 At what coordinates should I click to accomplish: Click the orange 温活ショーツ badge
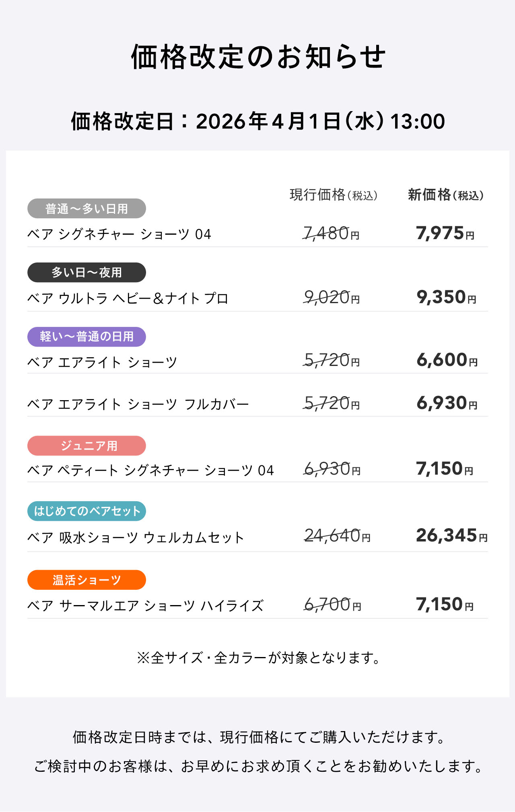tap(87, 580)
